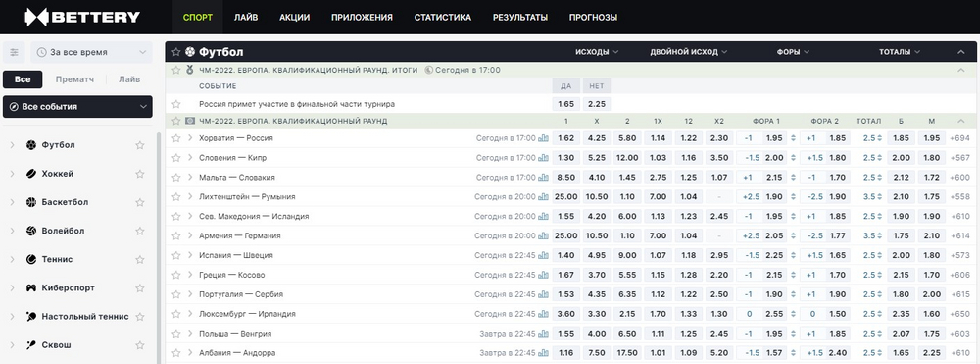Screen dimensions: 980x364
Task: Open statistics icon for Албания — Андорра
Action: point(543,353)
